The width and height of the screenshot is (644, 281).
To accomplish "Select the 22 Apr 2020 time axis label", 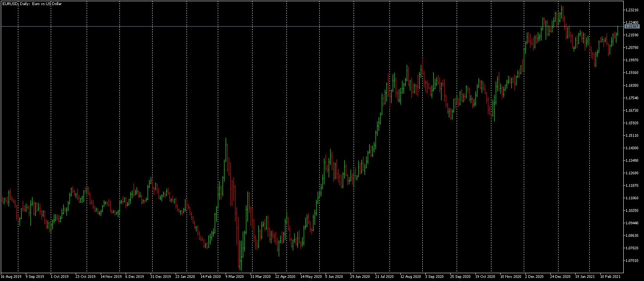I will 285,277.
